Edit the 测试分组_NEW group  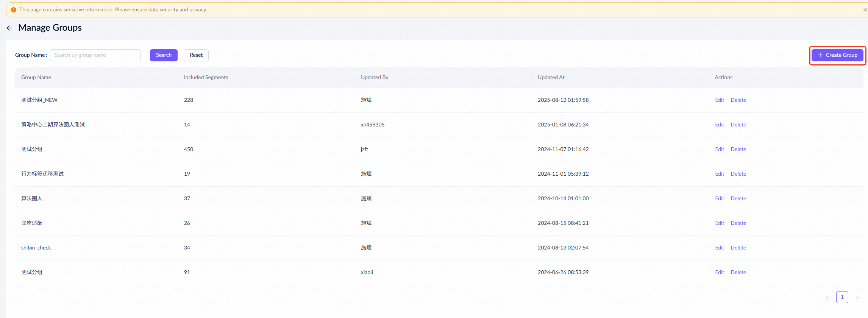pyautogui.click(x=719, y=100)
